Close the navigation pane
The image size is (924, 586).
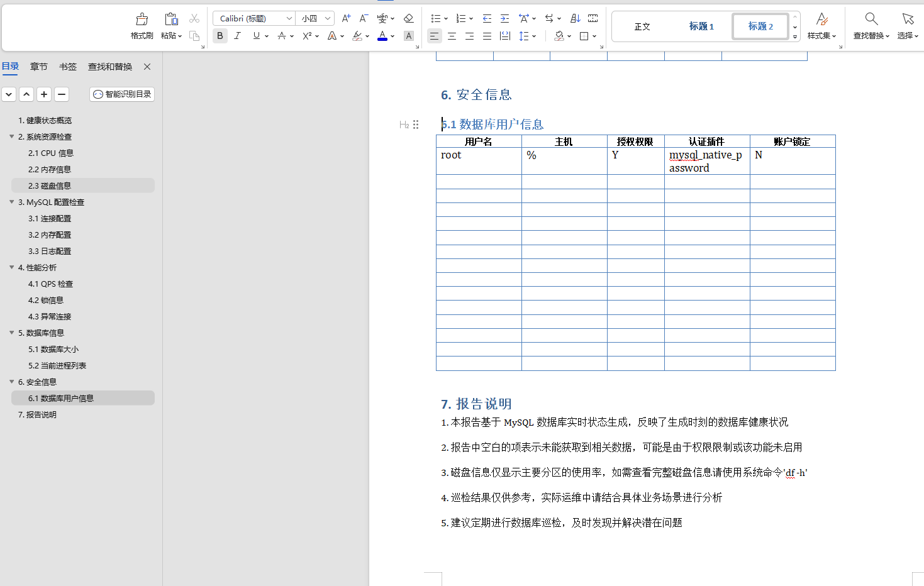pyautogui.click(x=147, y=67)
